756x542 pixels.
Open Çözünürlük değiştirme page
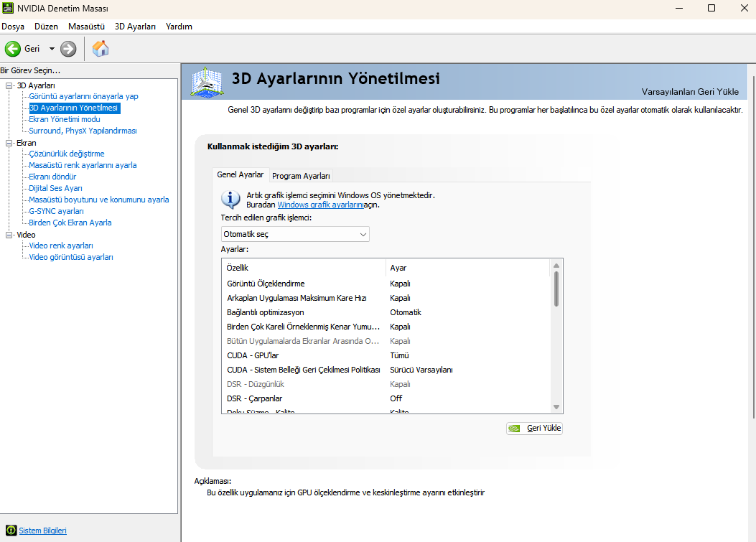point(67,154)
